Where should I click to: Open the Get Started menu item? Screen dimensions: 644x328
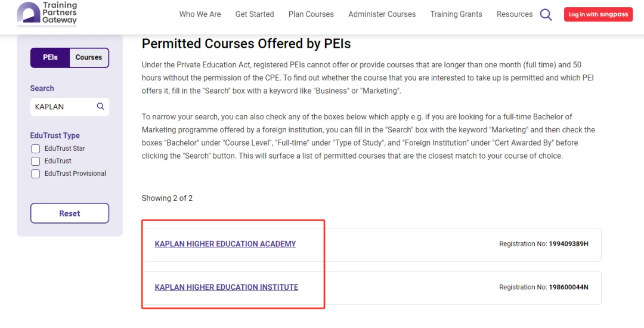(x=255, y=14)
